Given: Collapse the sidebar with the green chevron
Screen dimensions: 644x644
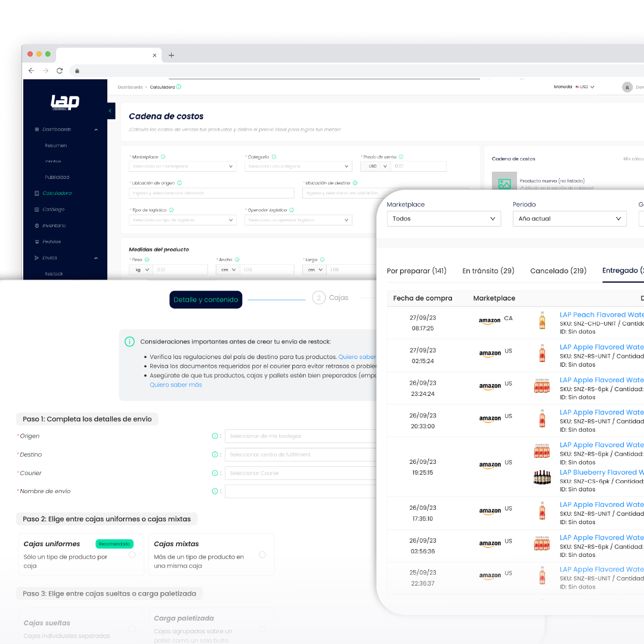Looking at the screenshot, I should tap(110, 110).
